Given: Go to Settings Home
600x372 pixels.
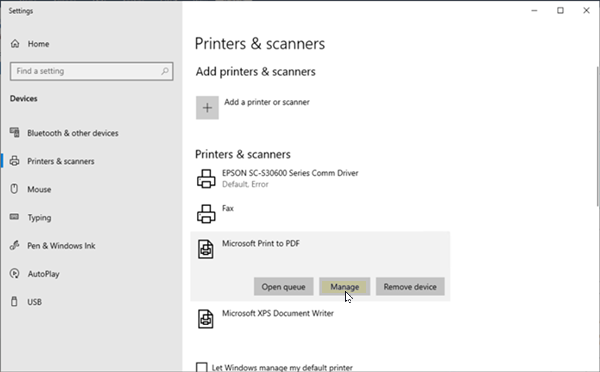Looking at the screenshot, I should (38, 44).
